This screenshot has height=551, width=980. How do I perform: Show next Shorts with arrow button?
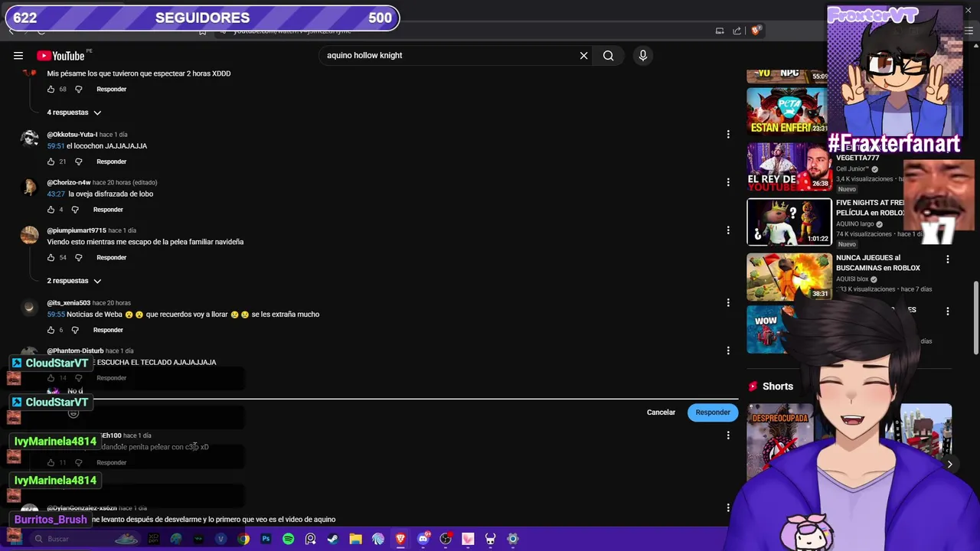949,464
